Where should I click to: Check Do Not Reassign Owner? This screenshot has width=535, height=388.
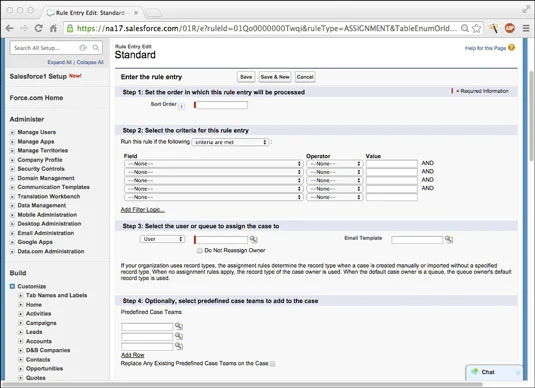200,250
